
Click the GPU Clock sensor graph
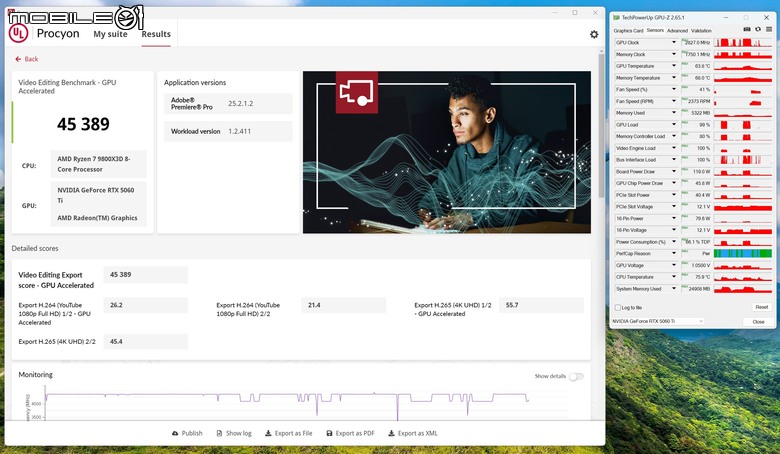[x=743, y=43]
